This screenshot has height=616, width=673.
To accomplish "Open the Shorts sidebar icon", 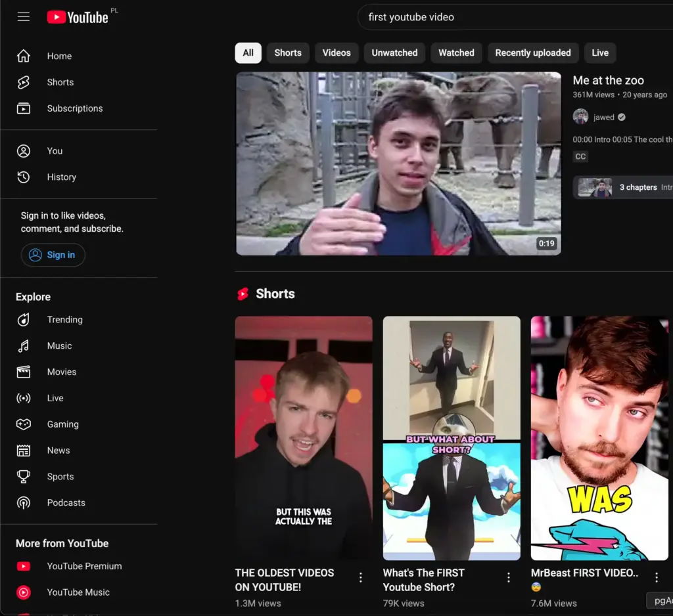I will 24,82.
